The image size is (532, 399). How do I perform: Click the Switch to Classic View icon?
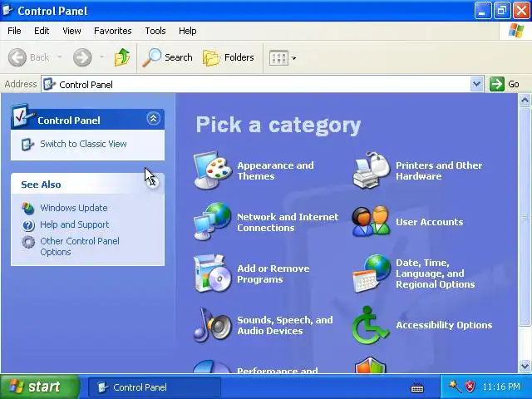pos(27,145)
